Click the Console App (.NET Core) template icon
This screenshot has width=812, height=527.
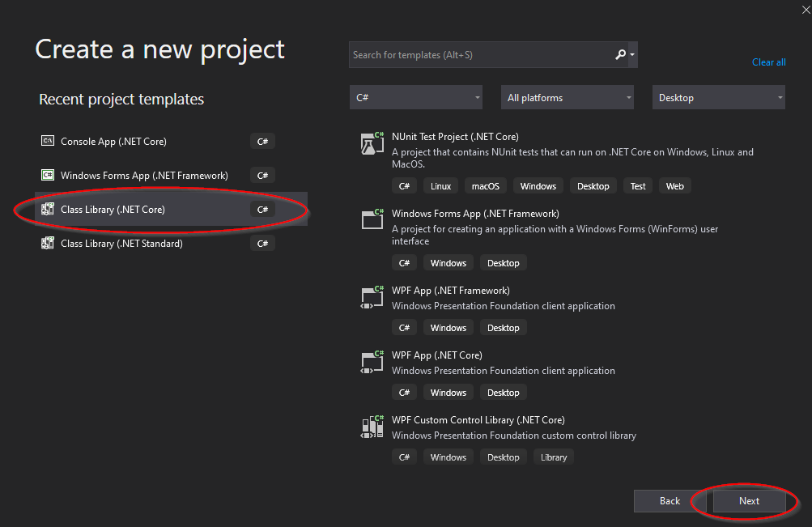click(48, 141)
